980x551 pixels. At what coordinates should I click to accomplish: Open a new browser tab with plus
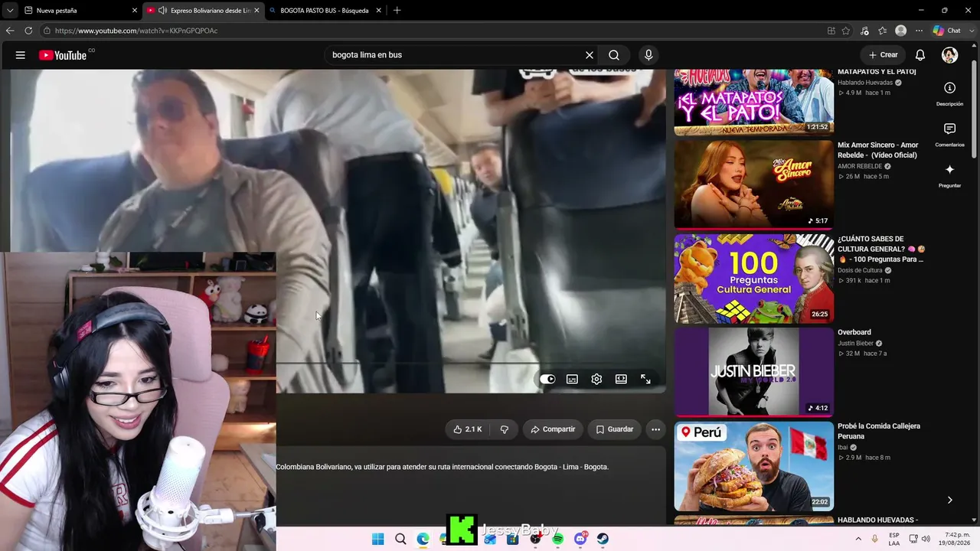tap(397, 11)
